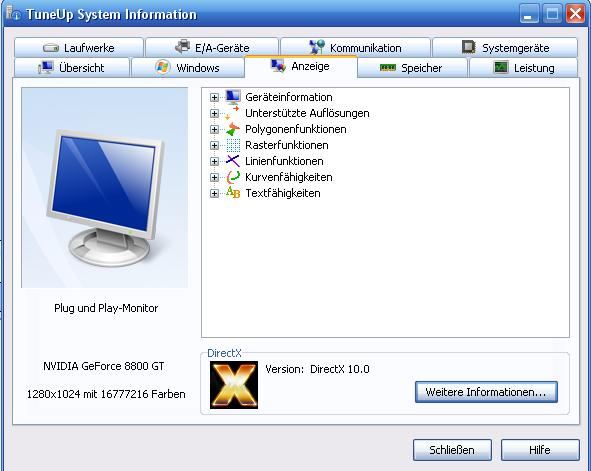Go to the Windows tab
Screen dimensions: 591x471
187,68
